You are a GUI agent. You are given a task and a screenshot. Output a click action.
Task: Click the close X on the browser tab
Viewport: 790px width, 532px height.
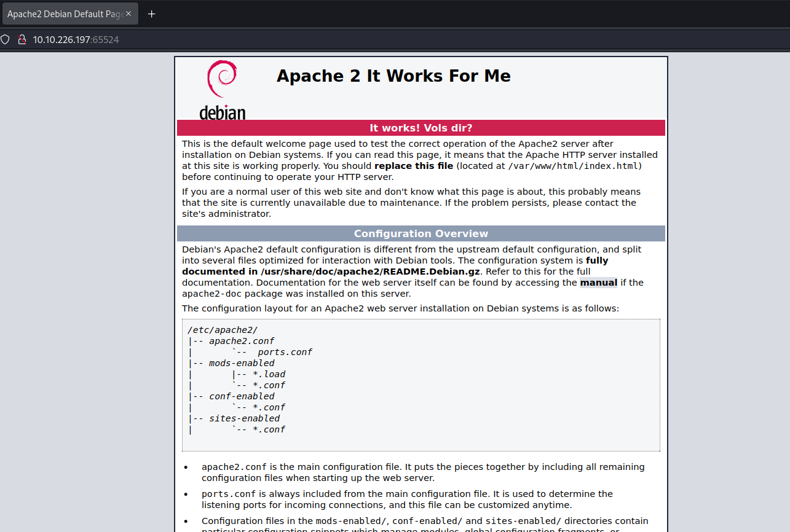(x=129, y=13)
